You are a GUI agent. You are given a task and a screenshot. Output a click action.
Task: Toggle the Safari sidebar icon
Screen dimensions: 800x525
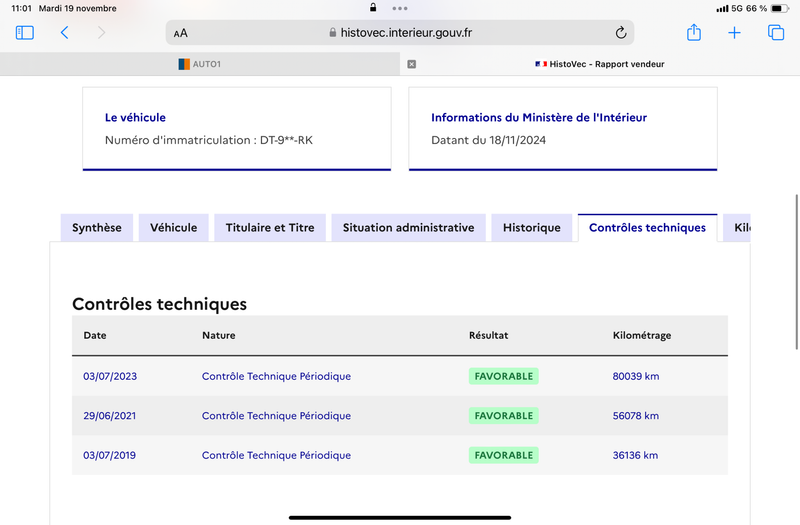point(24,33)
